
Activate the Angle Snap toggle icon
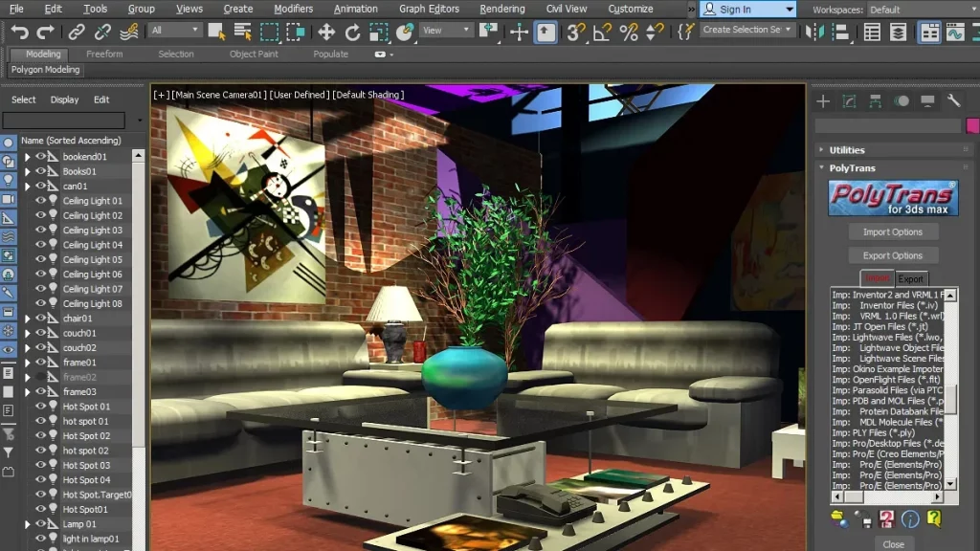[601, 33]
